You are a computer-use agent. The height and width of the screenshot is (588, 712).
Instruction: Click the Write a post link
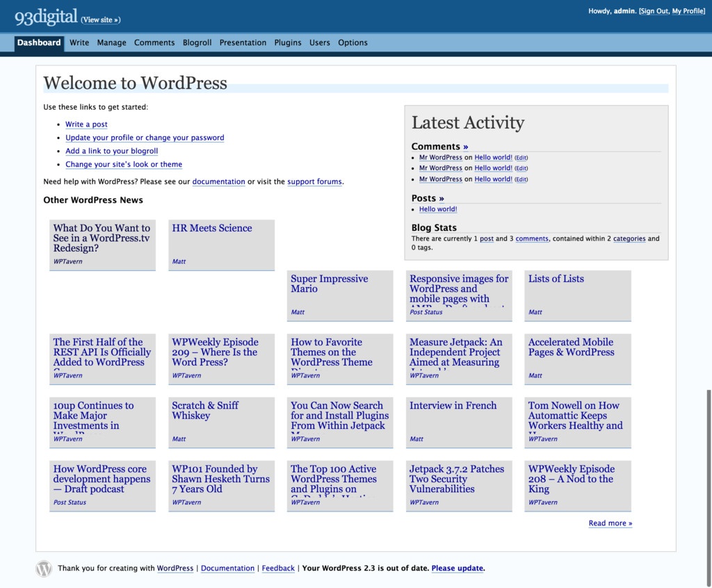[x=86, y=124]
